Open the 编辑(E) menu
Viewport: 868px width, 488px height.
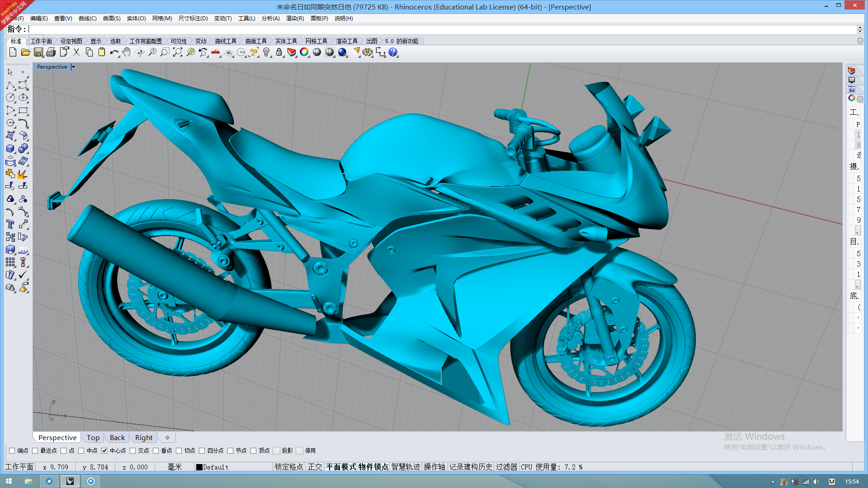(39, 19)
